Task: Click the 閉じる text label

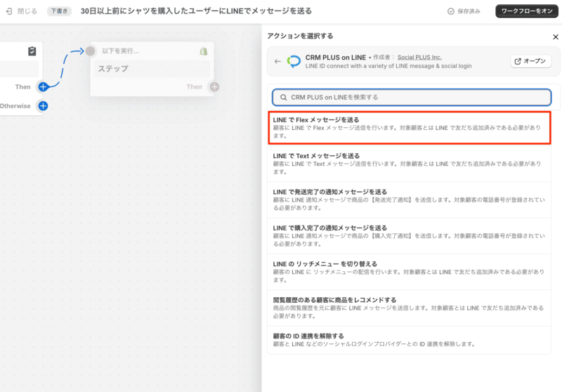Action: pyautogui.click(x=27, y=11)
